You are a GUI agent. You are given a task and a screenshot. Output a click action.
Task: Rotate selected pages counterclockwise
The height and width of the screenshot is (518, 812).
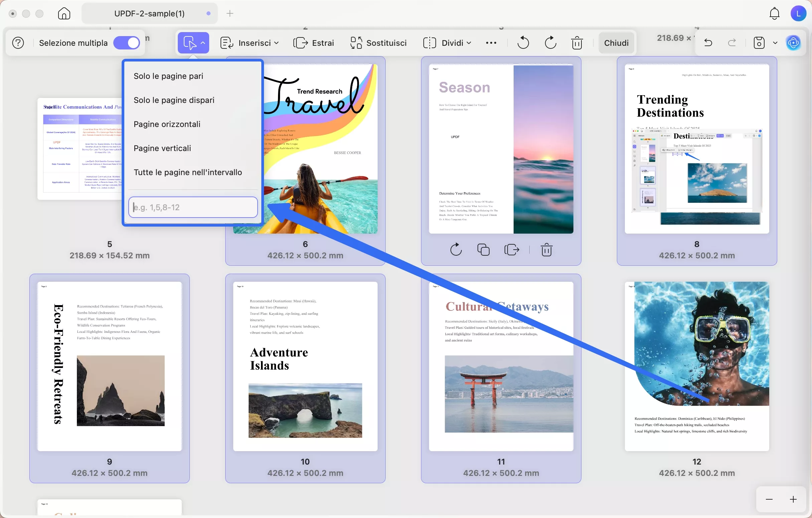523,43
